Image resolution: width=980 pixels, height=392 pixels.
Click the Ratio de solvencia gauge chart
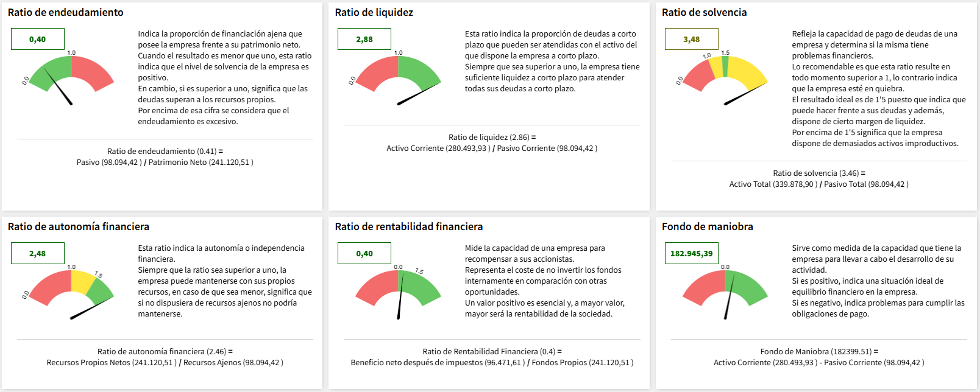coord(725,75)
